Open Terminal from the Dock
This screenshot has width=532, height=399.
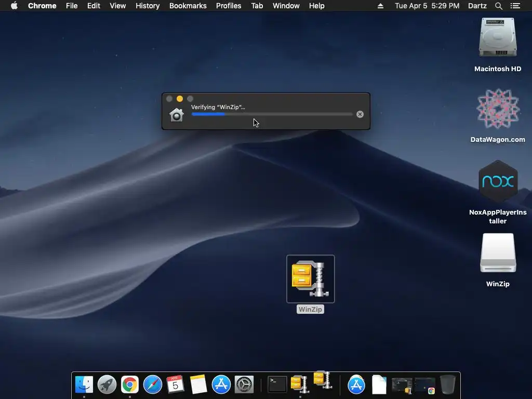click(277, 384)
